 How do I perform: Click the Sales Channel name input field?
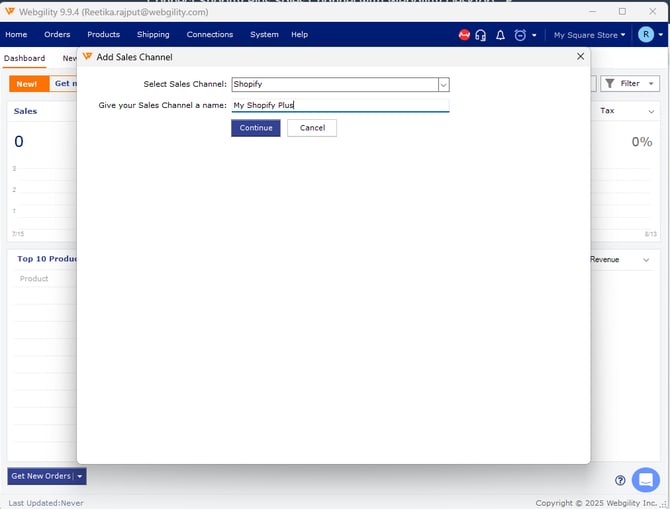tap(340, 105)
